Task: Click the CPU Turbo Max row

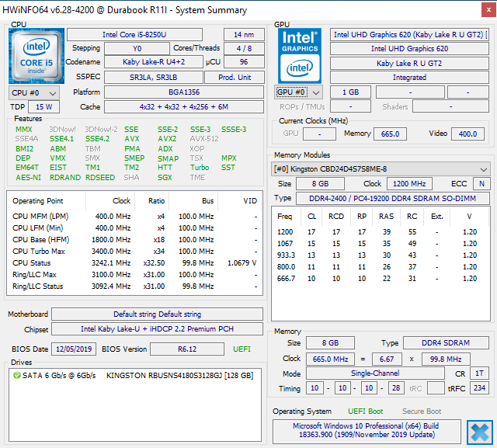Action: 132,251
